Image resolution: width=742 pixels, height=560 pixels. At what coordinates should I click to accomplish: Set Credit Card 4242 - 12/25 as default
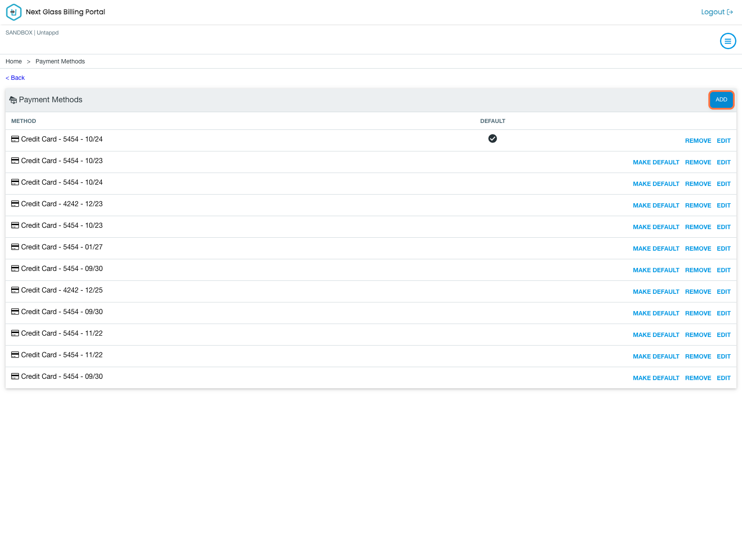tap(656, 292)
